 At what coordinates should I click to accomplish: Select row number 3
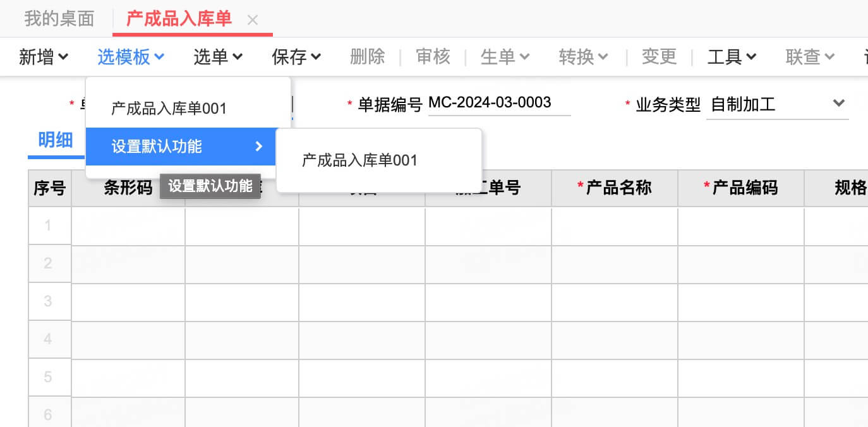coord(50,301)
